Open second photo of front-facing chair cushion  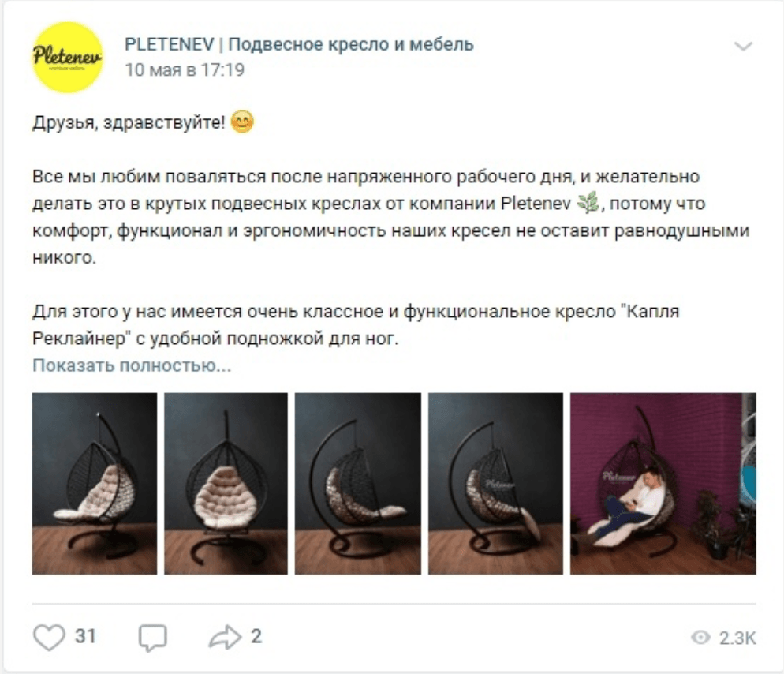(226, 483)
